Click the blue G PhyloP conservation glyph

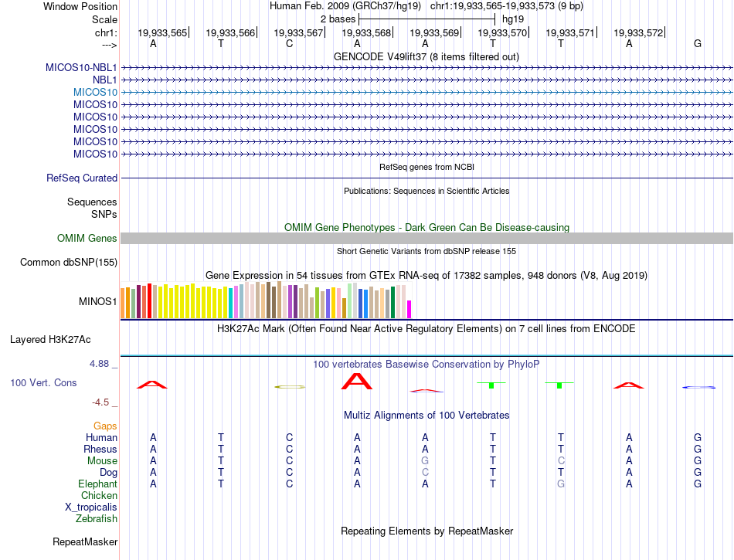pos(698,387)
